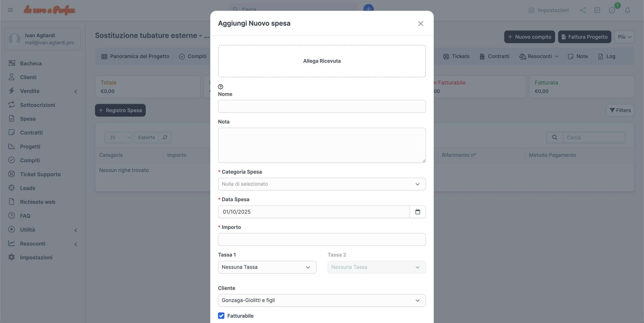Image resolution: width=644 pixels, height=323 pixels.
Task: Open the to-do checklist icon in header
Action: coord(597,10)
